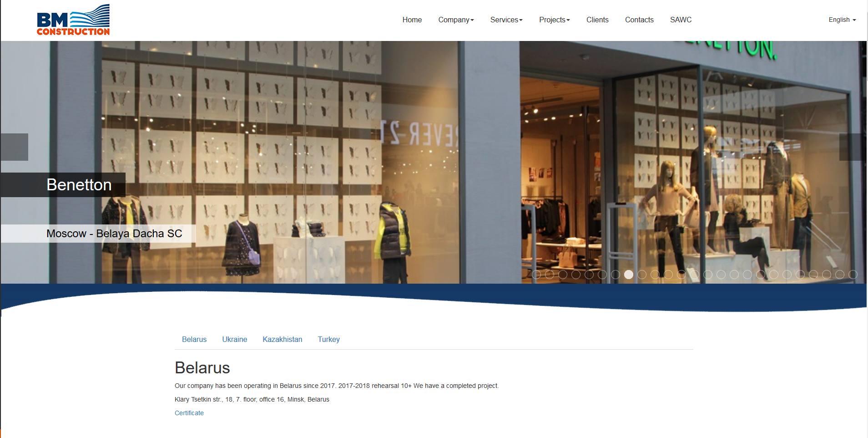Advance to the next carousel slide
This screenshot has width=868, height=438.
[x=853, y=147]
